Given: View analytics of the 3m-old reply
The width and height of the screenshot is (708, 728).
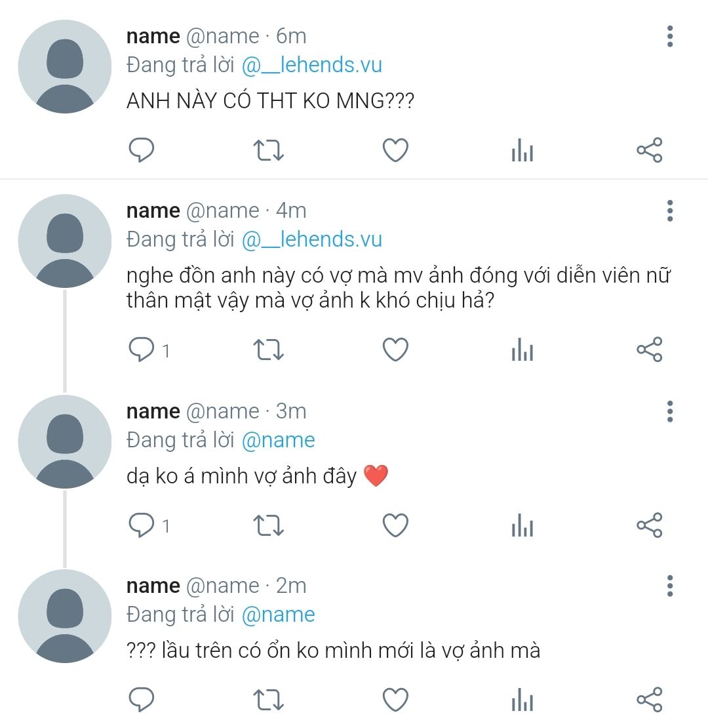Looking at the screenshot, I should pyautogui.click(x=522, y=526).
